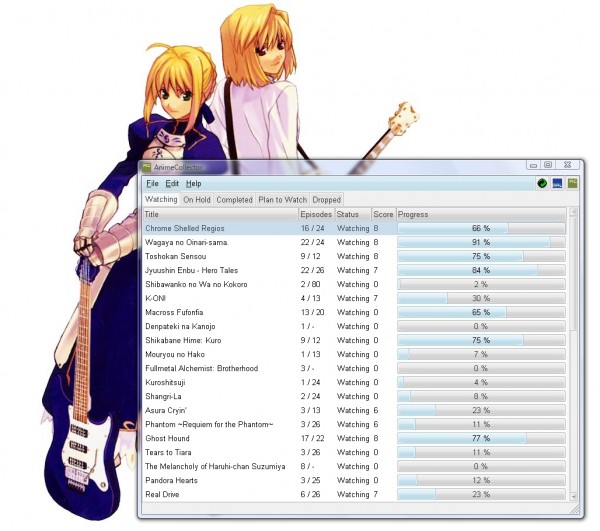Select the Shikabane Hime: Kuro title
This screenshot has height=531, width=600.
pos(183,340)
